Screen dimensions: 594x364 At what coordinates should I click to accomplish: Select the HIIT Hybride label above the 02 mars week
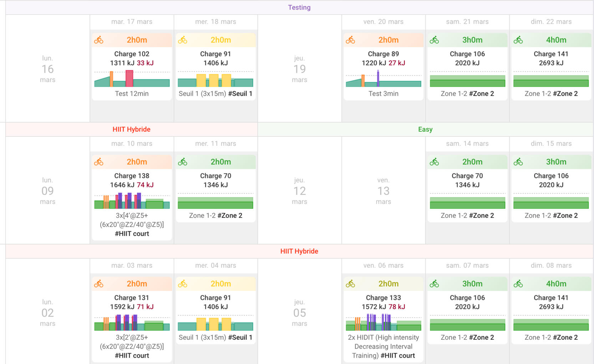(x=299, y=251)
